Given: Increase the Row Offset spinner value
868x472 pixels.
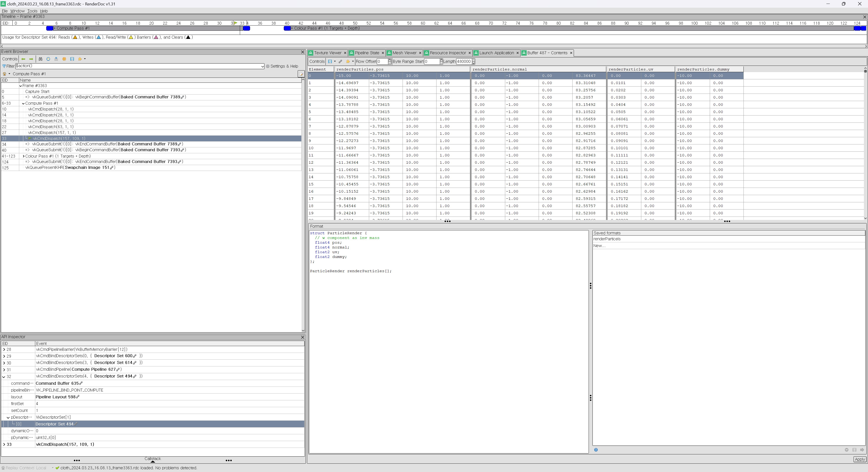Looking at the screenshot, I should pyautogui.click(x=389, y=60).
